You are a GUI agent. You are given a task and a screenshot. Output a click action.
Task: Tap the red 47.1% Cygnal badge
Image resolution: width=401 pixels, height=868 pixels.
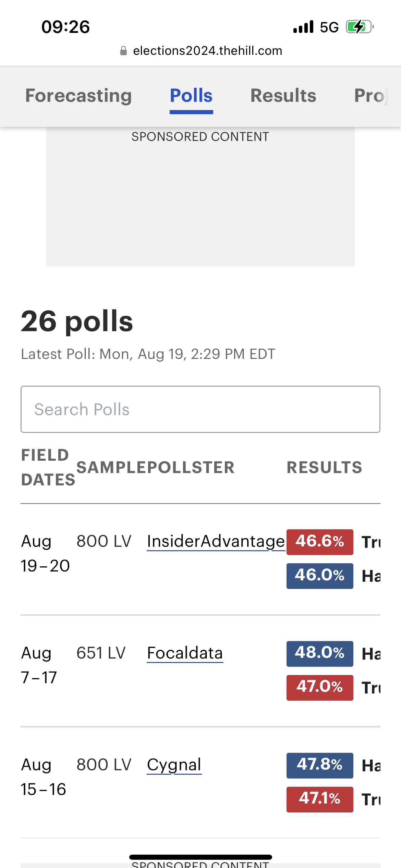coord(320,799)
